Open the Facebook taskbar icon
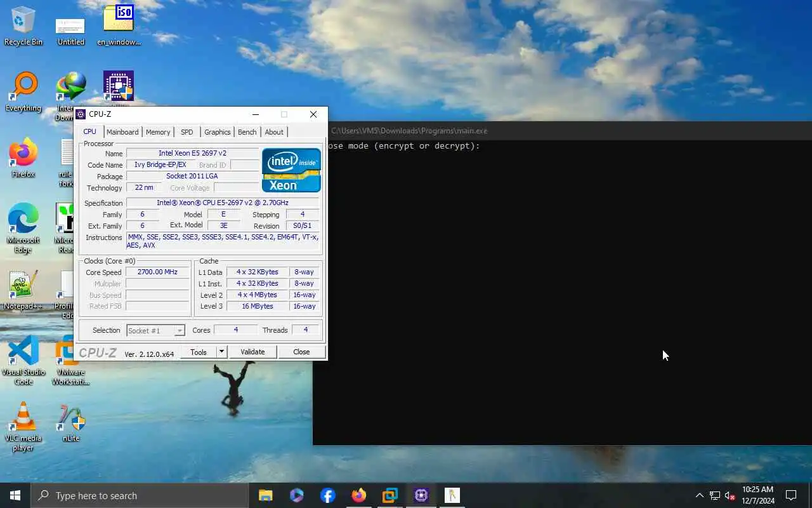This screenshot has width=812, height=508. pos(327,495)
